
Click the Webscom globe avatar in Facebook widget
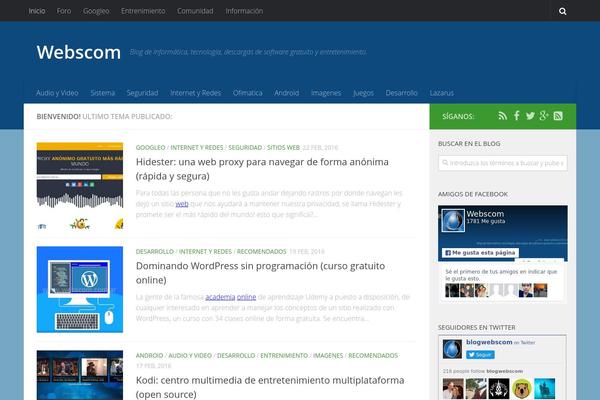pyautogui.click(x=453, y=220)
